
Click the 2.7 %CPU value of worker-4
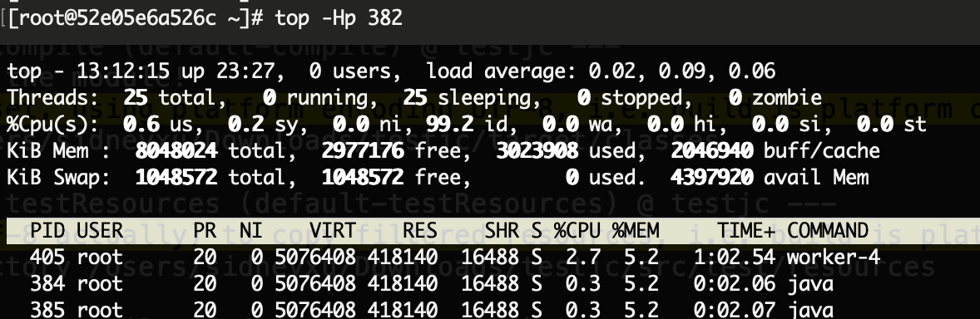coord(583,257)
